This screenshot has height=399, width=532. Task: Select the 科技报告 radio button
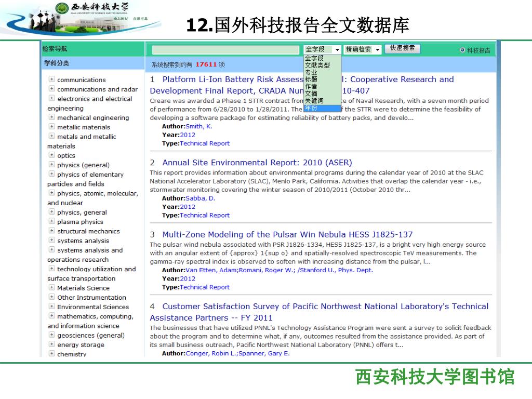[x=462, y=50]
